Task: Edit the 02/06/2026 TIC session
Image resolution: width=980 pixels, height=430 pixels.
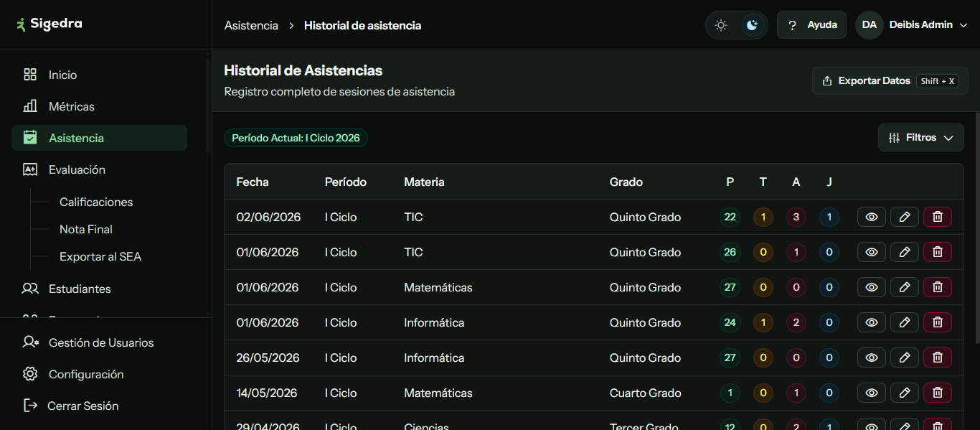Action: 905,217
